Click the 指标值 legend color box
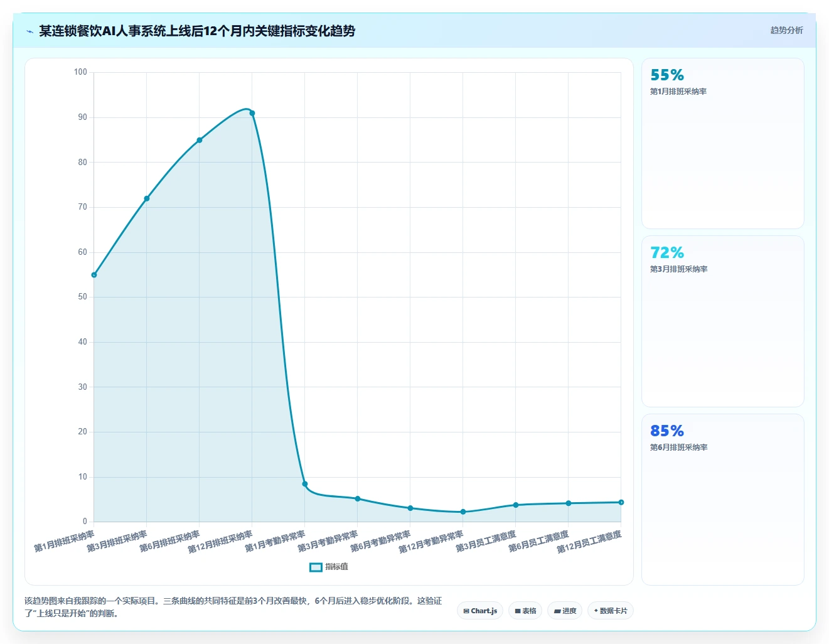The height and width of the screenshot is (644, 829). point(316,567)
